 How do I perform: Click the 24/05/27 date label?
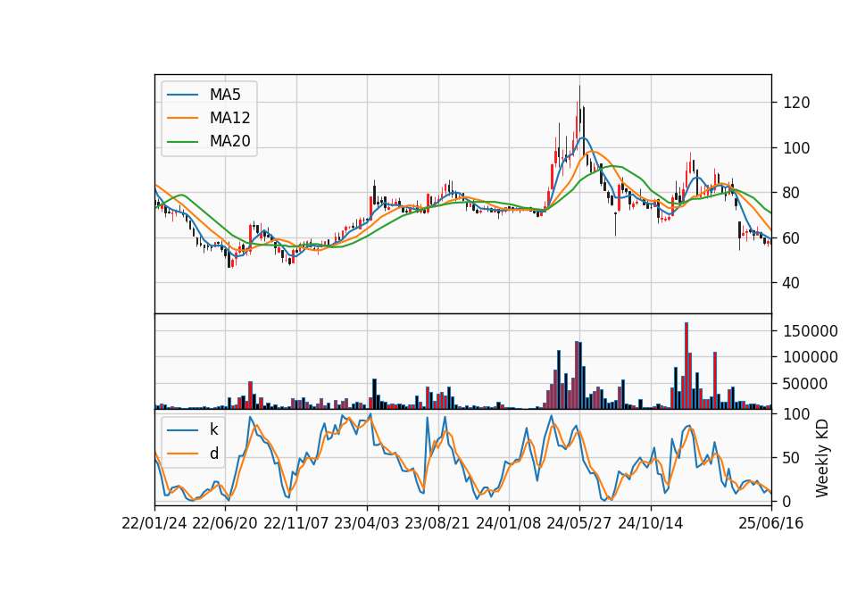[x=579, y=523]
